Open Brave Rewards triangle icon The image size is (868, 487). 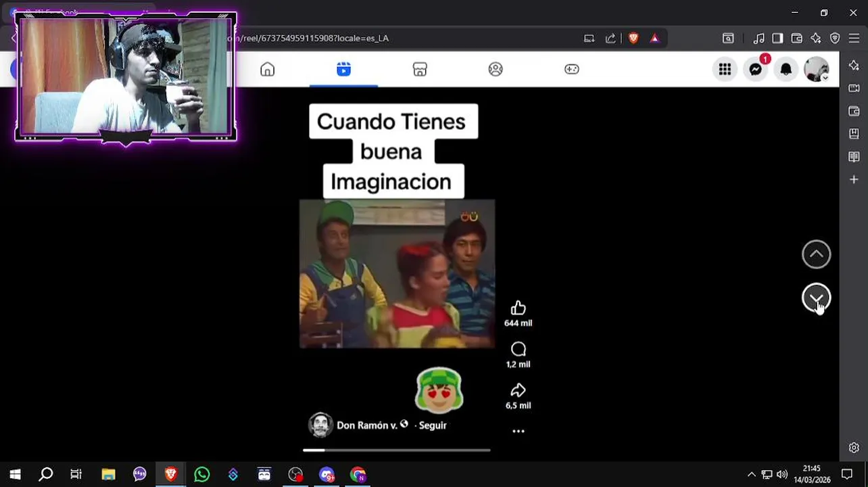pos(654,39)
